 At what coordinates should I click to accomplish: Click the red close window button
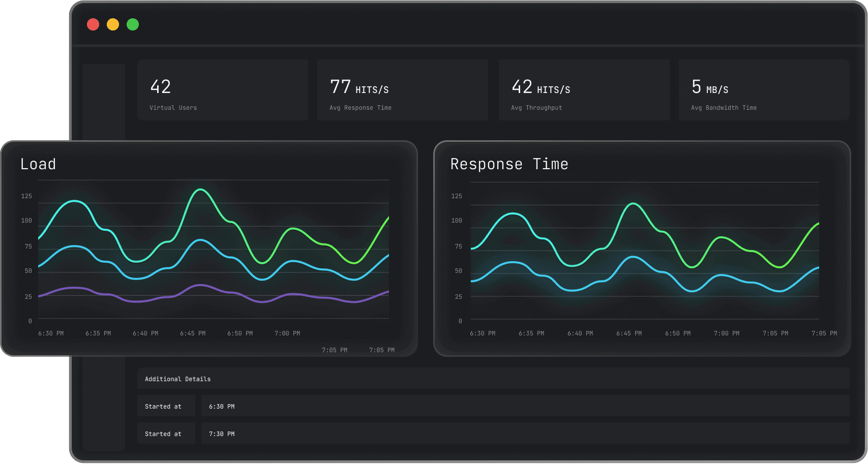[x=93, y=24]
